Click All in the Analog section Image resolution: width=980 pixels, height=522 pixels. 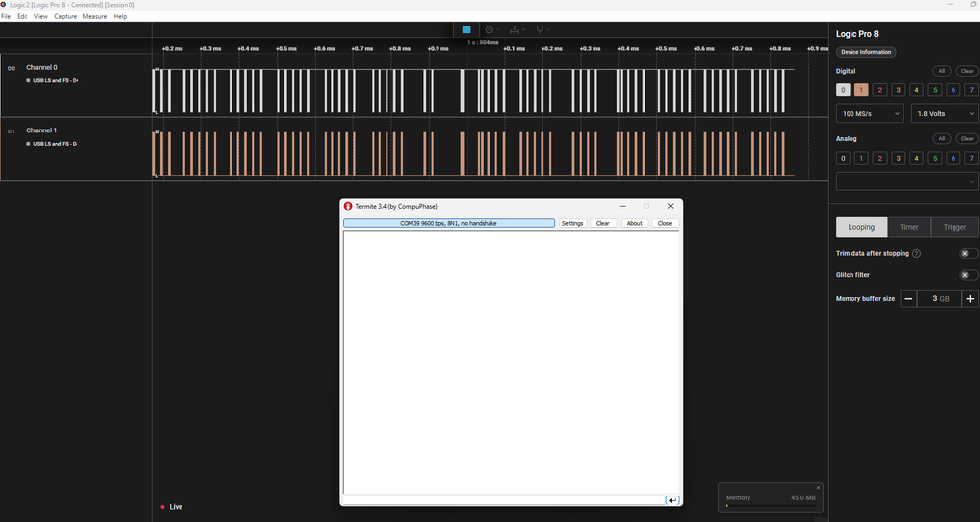941,138
